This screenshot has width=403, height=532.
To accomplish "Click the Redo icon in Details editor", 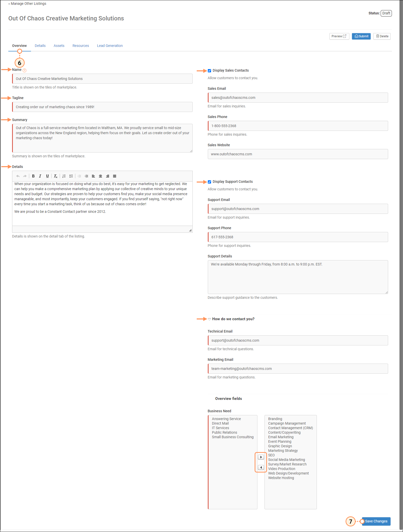I will tap(25, 176).
